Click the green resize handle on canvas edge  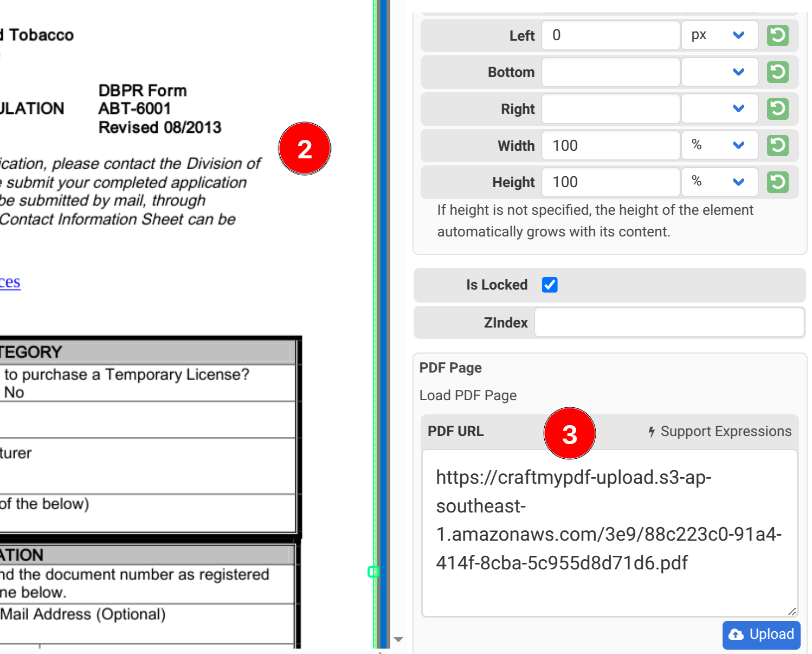coord(373,572)
